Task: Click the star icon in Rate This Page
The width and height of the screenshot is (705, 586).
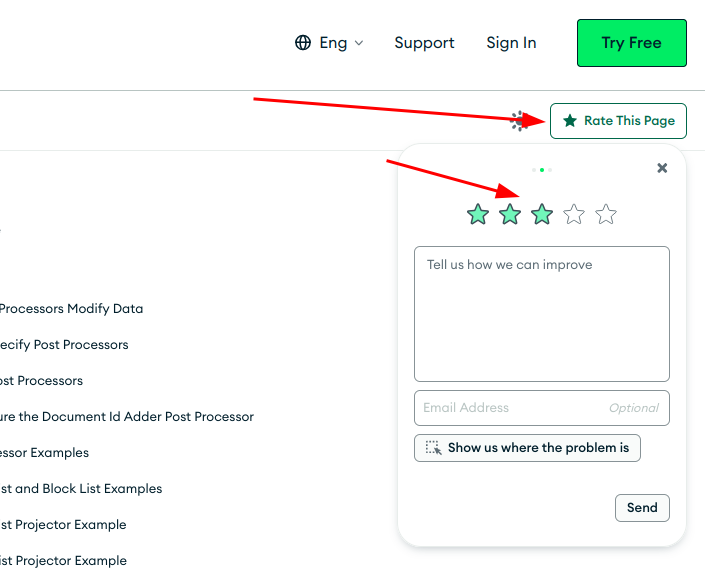Action: click(570, 121)
